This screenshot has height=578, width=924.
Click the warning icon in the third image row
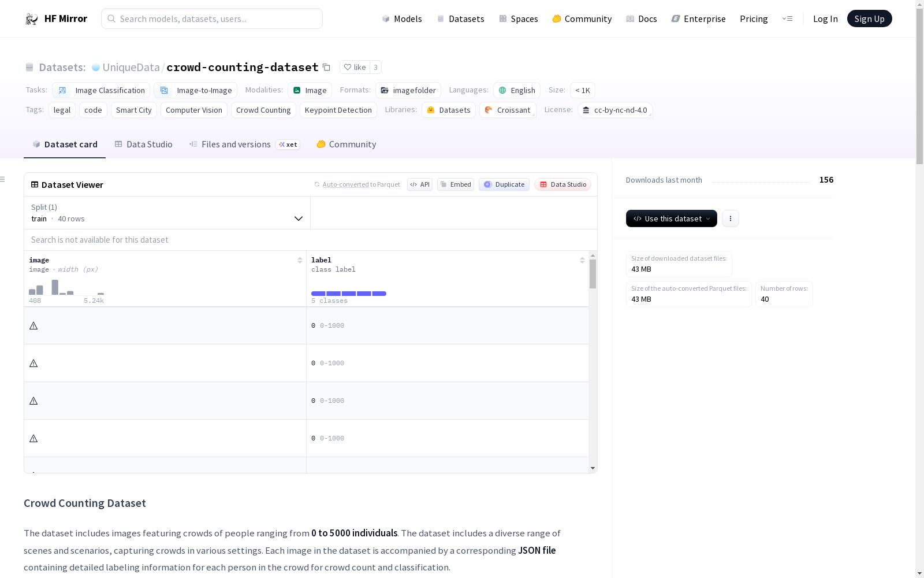(x=33, y=401)
